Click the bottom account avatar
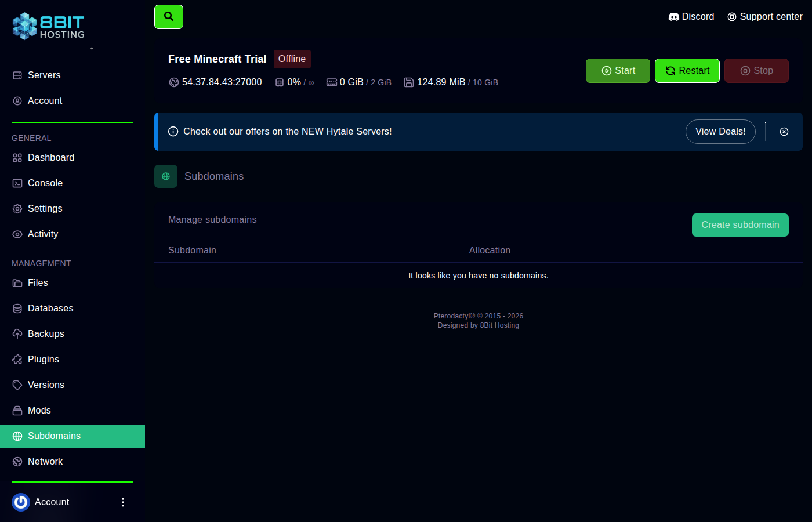The width and height of the screenshot is (812, 522). (21, 502)
